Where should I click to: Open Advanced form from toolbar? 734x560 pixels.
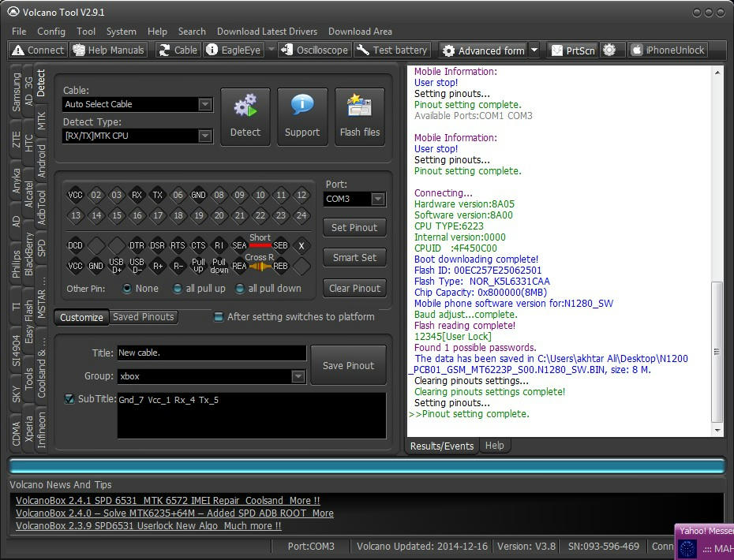coord(484,50)
